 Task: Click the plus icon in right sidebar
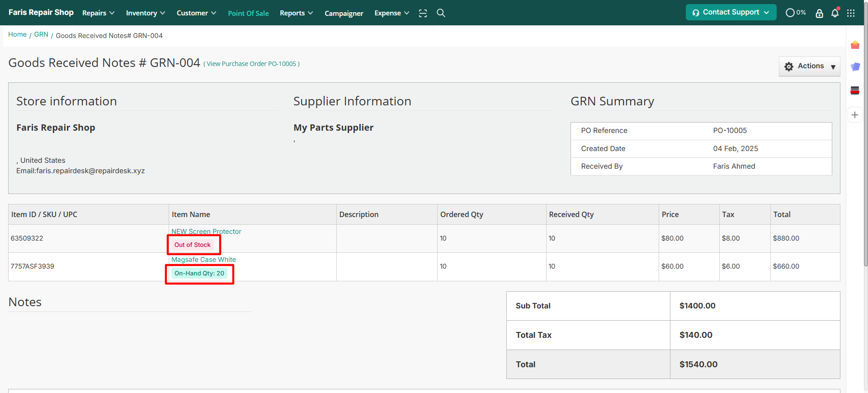[855, 115]
